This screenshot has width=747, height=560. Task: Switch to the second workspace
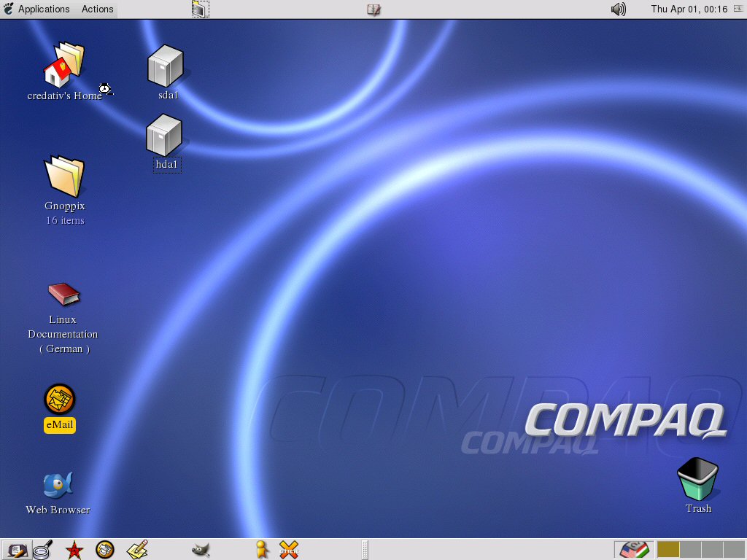pos(690,550)
